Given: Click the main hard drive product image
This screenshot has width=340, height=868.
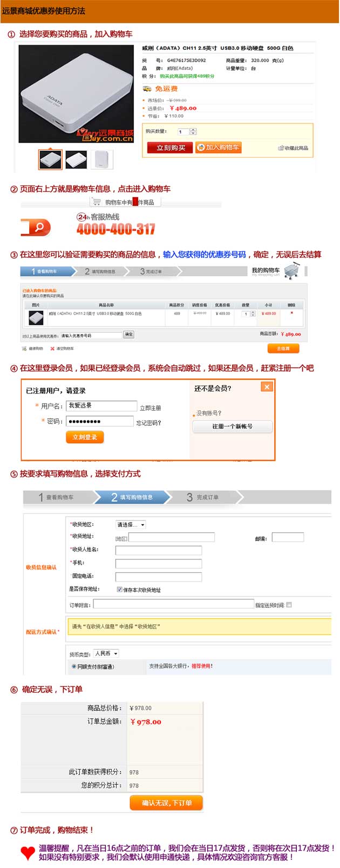Looking at the screenshot, I should 76,94.
